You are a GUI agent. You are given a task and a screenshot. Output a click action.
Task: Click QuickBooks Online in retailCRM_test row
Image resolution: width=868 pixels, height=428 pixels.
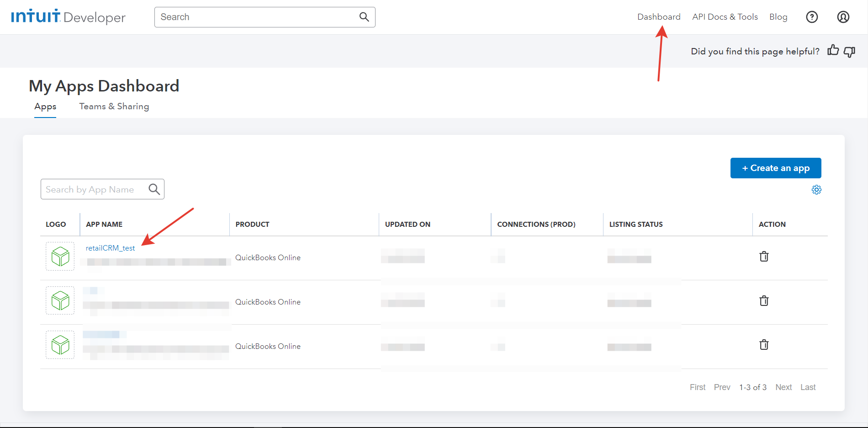click(268, 257)
